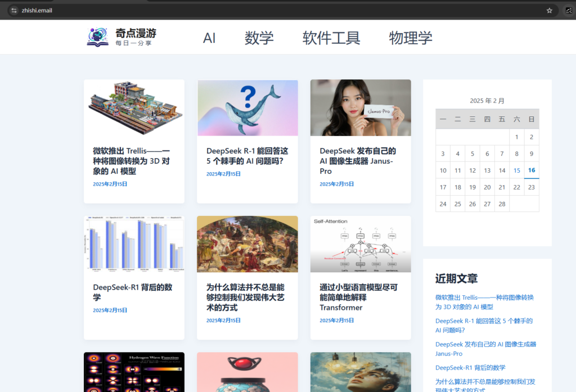Click the date under the Transformer card title
The image size is (576, 392).
click(336, 321)
